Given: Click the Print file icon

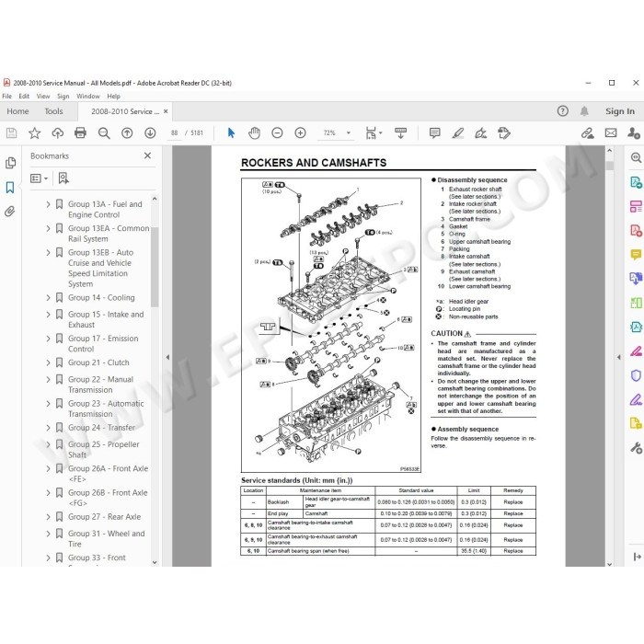Looking at the screenshot, I should (x=81, y=133).
